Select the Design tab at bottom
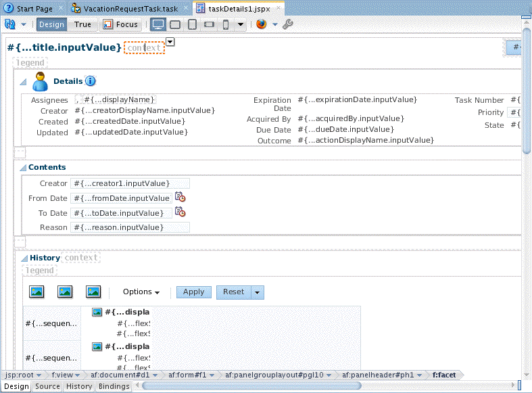Image resolution: width=532 pixels, height=393 pixels. 16,386
